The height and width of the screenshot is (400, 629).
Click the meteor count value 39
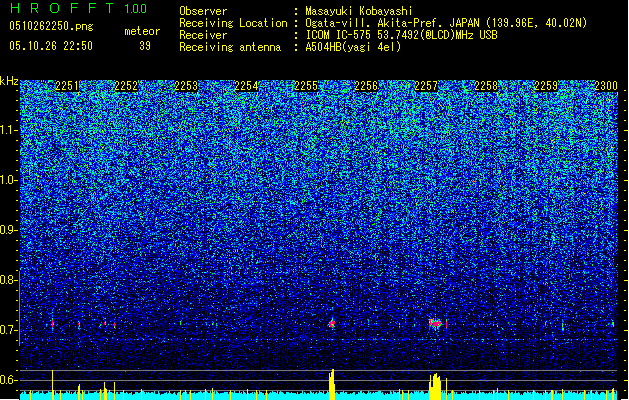[x=145, y=46]
